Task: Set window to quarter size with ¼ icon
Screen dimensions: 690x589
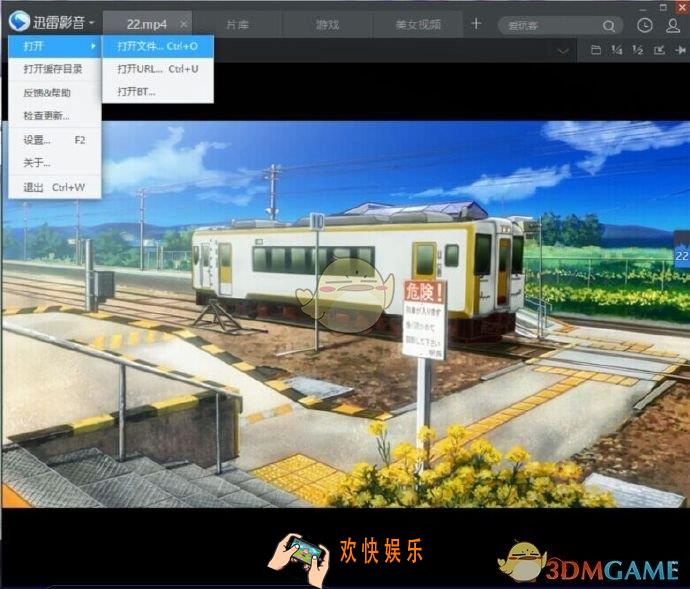Action: 617,50
